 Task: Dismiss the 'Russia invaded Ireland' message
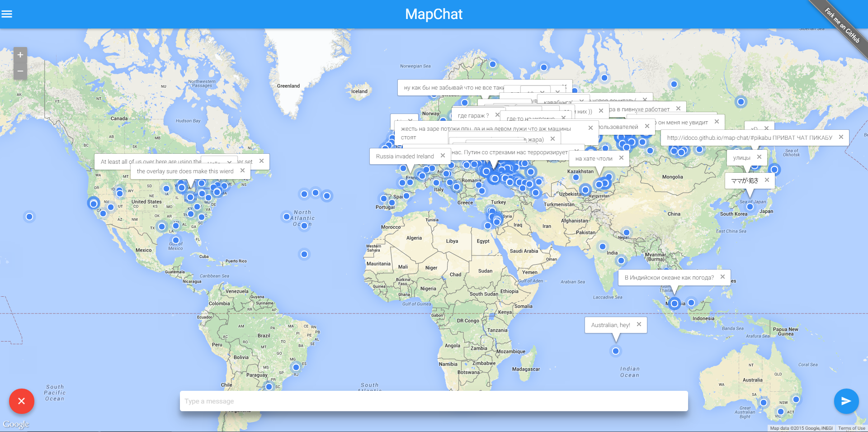(442, 156)
